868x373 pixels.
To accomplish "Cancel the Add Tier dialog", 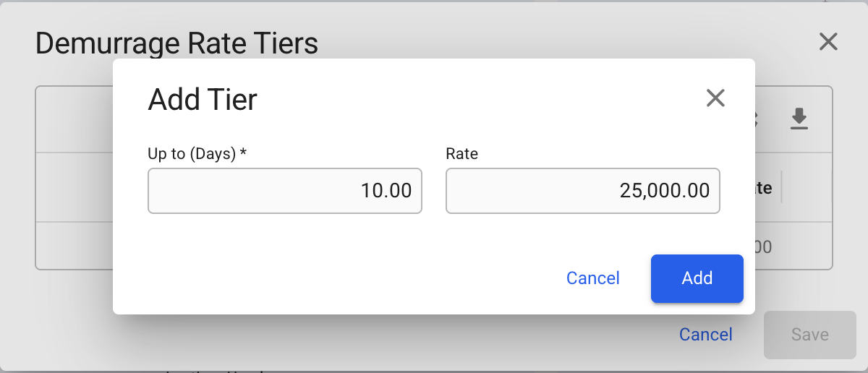I will 592,278.
